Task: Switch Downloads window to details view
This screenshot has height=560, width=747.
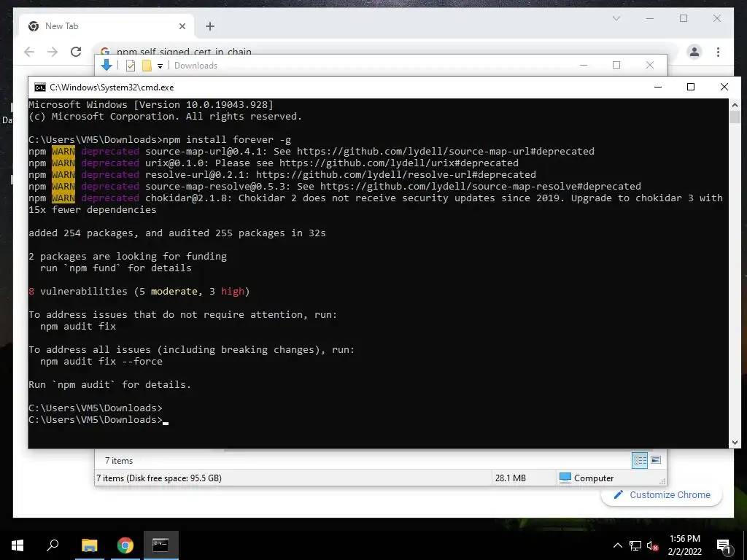Action: 640,460
